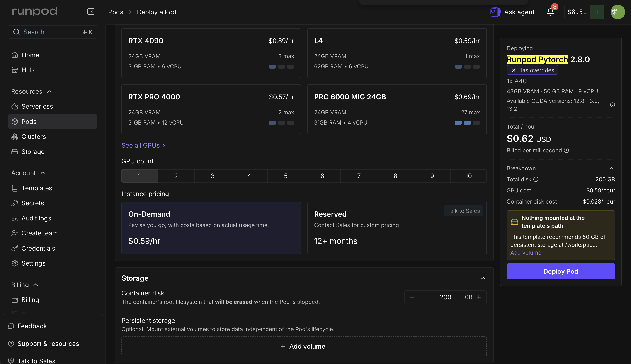Open Storage page in sidebar

tap(53, 152)
